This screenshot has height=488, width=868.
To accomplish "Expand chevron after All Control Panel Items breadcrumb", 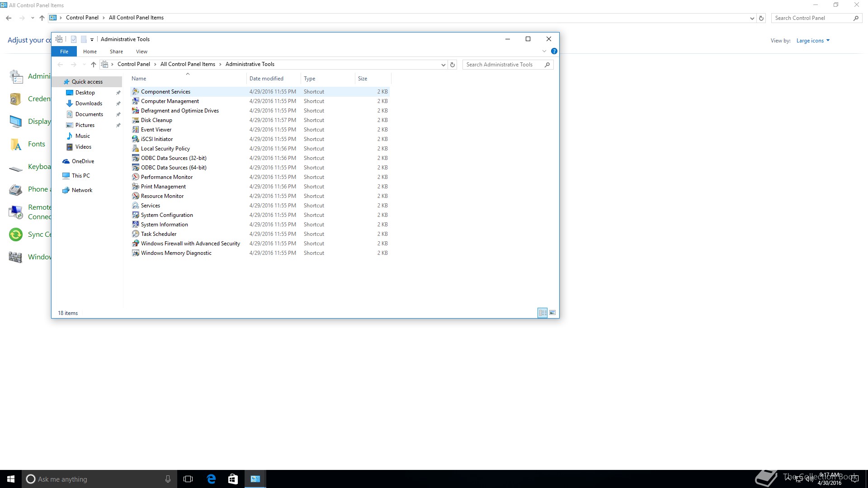I will tap(220, 64).
